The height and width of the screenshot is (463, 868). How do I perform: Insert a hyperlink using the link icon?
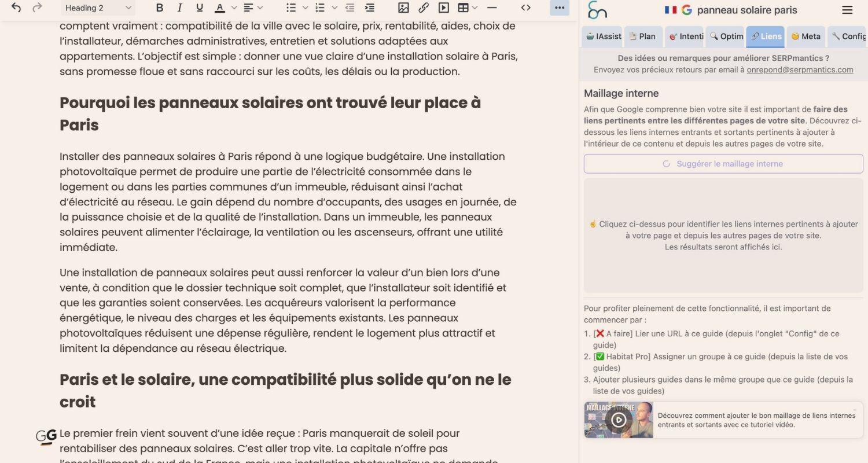point(424,8)
